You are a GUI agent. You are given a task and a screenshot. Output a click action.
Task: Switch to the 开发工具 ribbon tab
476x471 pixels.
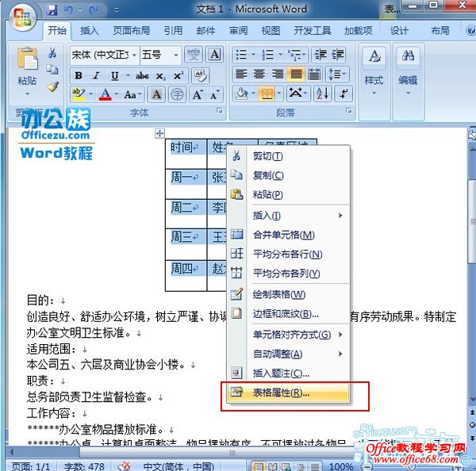tap(313, 31)
